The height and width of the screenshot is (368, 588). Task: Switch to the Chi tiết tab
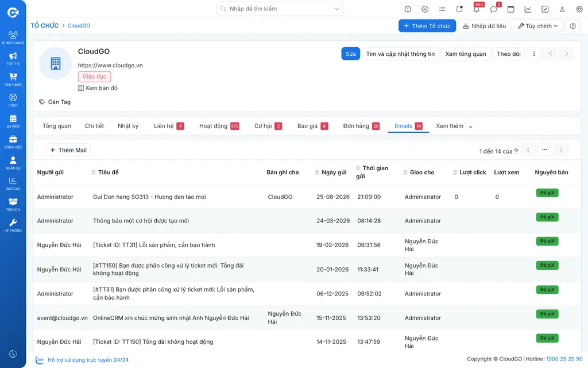point(94,126)
